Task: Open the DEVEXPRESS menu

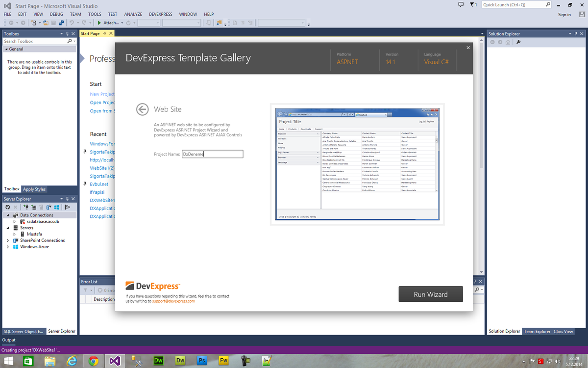Action: (161, 15)
